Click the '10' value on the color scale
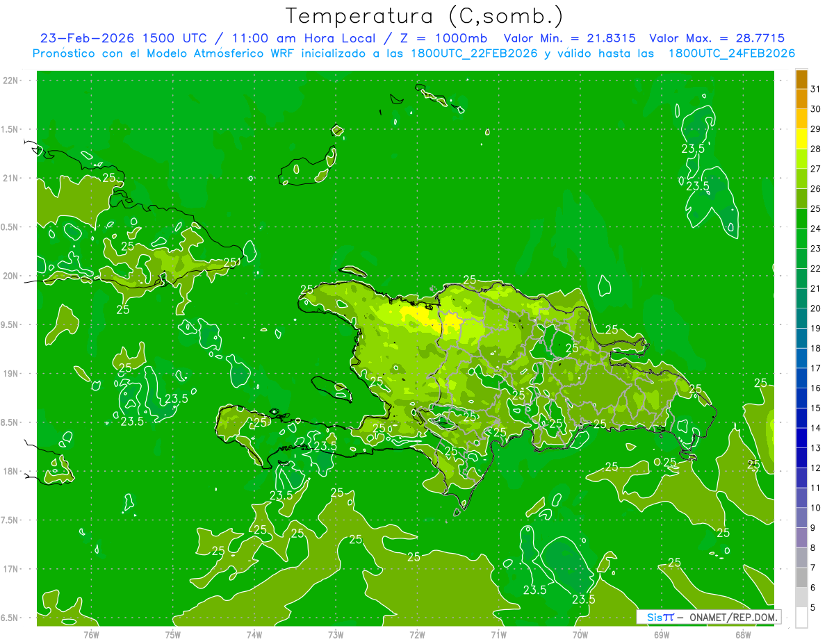The width and height of the screenshot is (834, 644). coord(816,508)
